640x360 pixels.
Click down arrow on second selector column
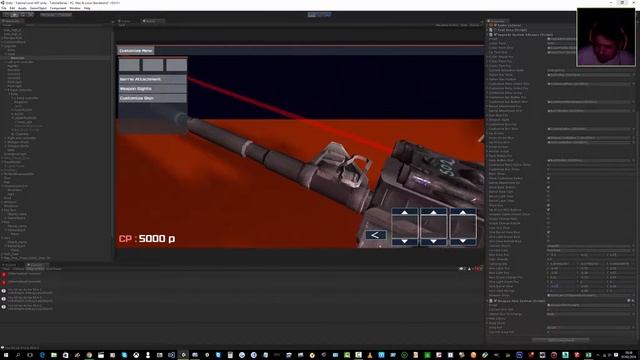(x=433, y=242)
